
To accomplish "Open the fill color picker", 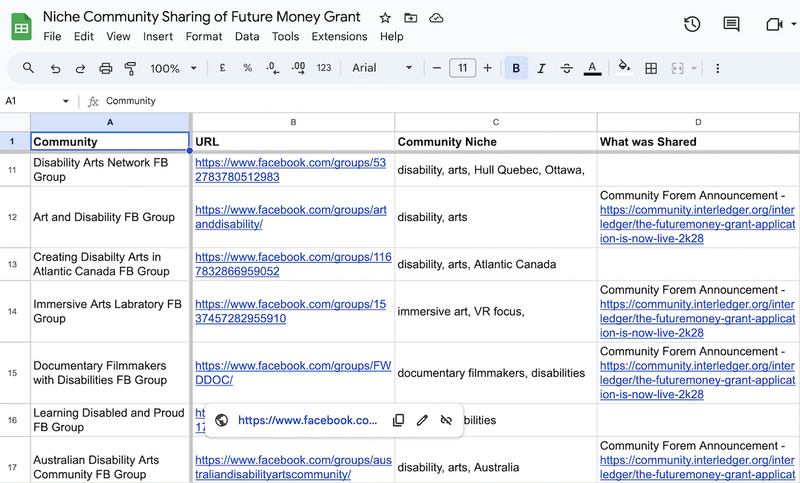I will (624, 68).
